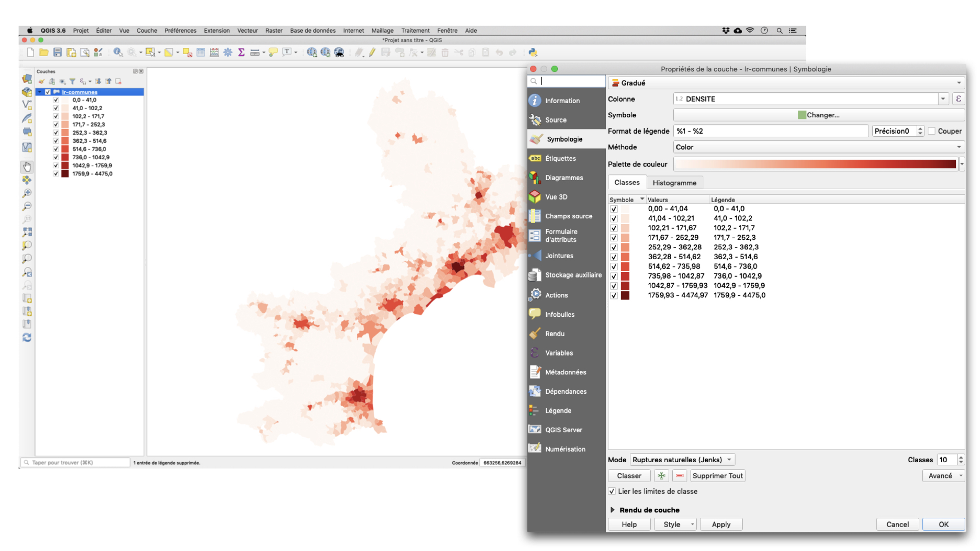The width and height of the screenshot is (980, 551).
Task: Open the attribute table icon
Action: (x=201, y=53)
